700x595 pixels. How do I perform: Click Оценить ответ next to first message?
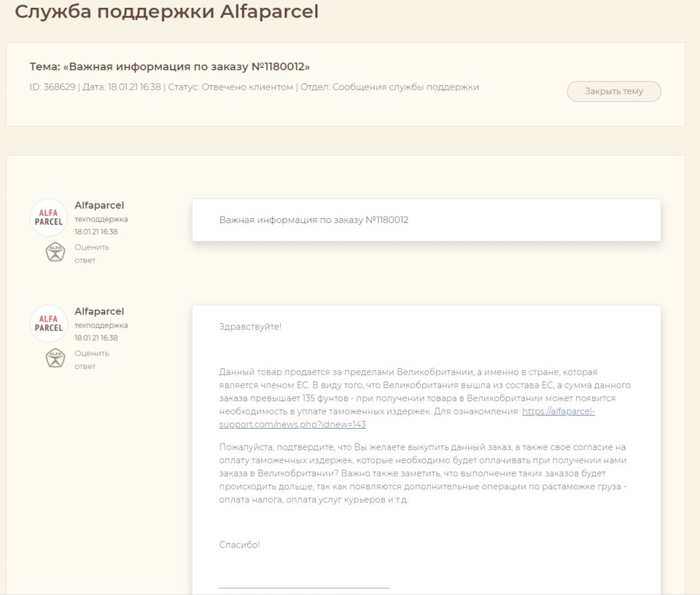pyautogui.click(x=92, y=254)
